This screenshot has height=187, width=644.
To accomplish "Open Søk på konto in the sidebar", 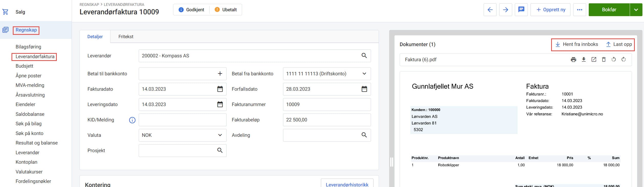I will (29, 133).
